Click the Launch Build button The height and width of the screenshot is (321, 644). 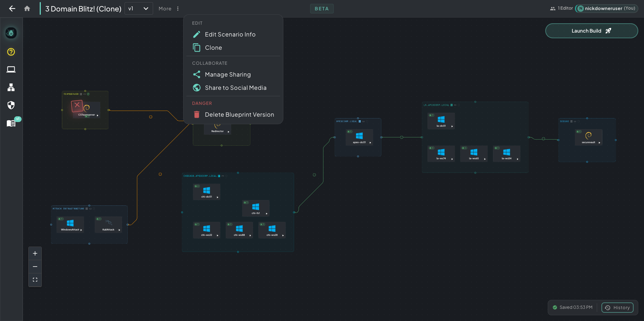point(591,31)
